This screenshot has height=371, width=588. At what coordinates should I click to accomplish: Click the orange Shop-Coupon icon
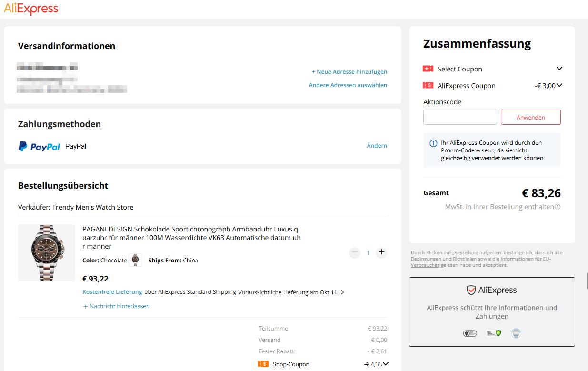coord(263,364)
